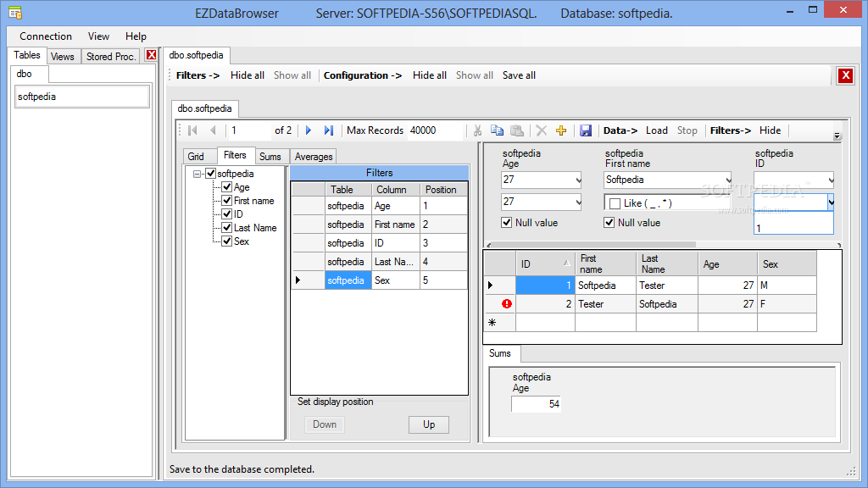Click Load in the data toolbar
The image size is (868, 488).
tap(657, 130)
